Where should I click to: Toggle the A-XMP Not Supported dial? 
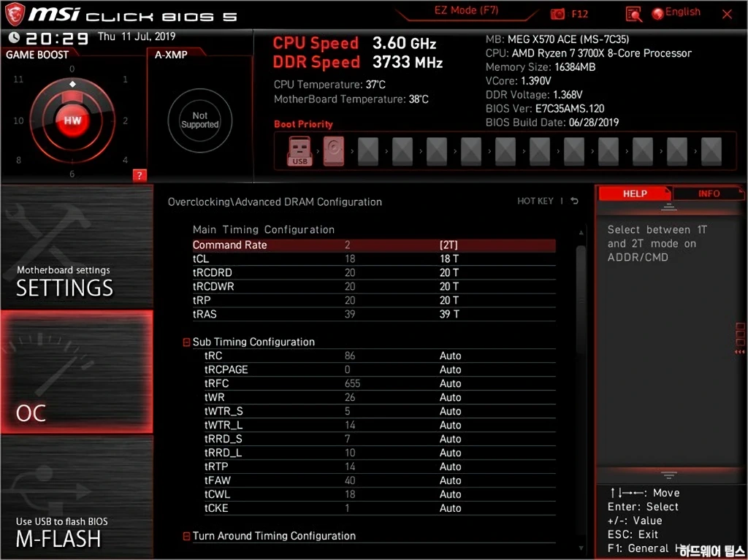click(200, 120)
